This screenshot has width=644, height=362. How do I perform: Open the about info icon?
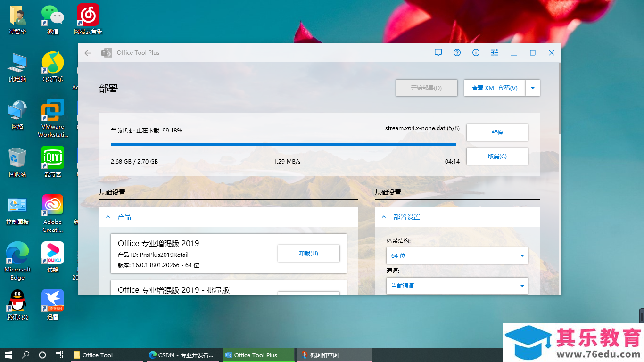point(476,53)
